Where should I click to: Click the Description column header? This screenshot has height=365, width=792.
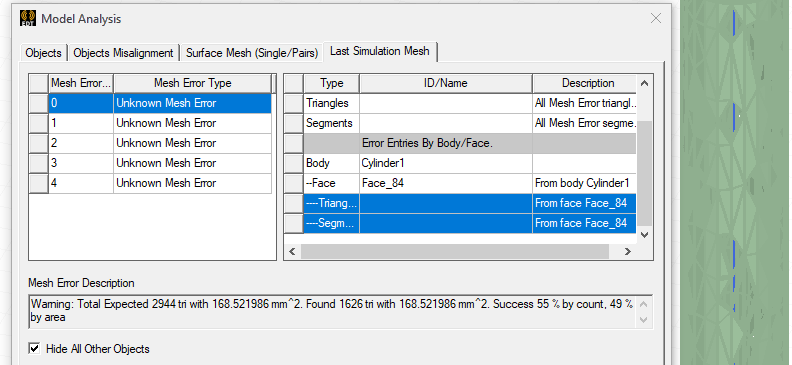tap(588, 83)
